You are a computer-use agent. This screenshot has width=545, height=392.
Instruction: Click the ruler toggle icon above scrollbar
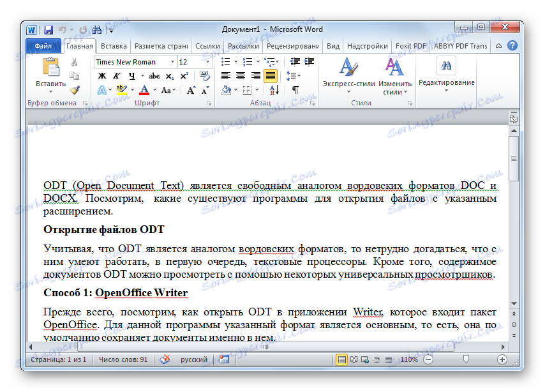click(x=514, y=119)
